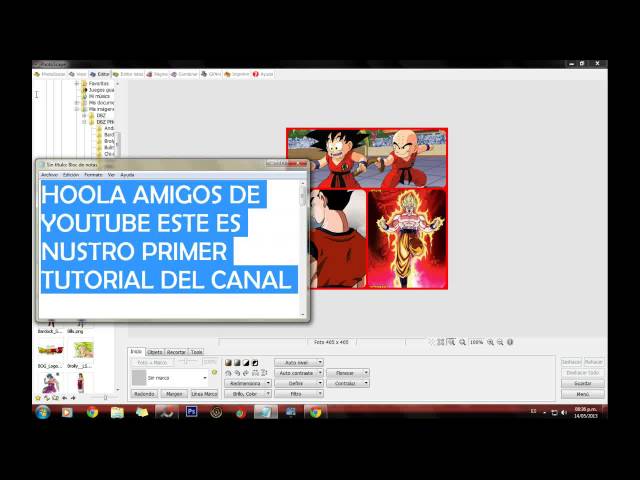Open Windows Explorer from the taskbar
The image size is (640, 480).
click(117, 412)
